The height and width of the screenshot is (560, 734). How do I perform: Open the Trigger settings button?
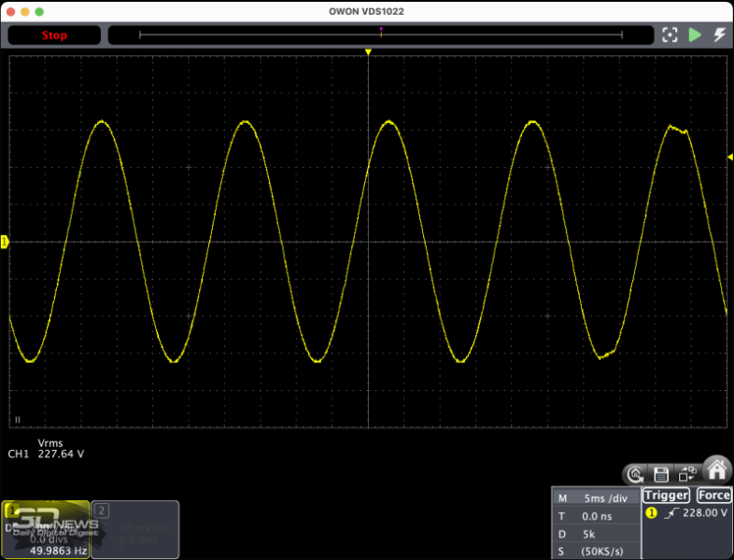coord(666,496)
